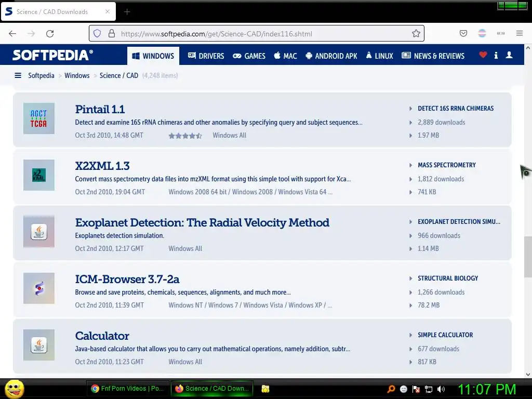The image size is (532, 399).
Task: Click the Calculator Java icon
Action: point(39,345)
